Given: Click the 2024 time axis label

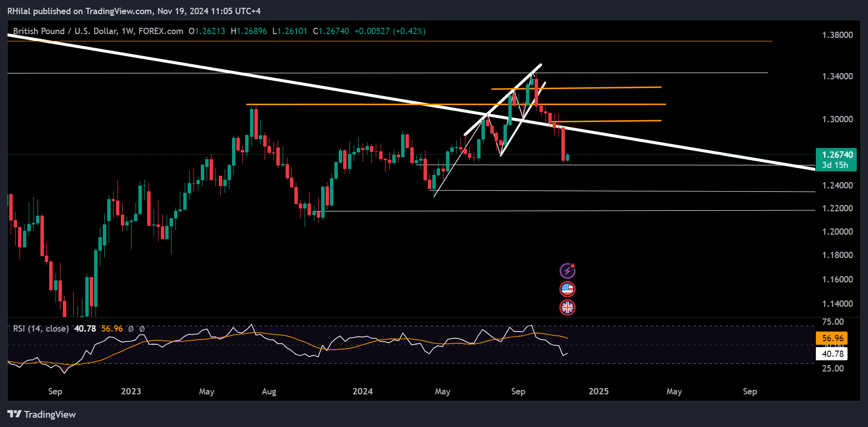Looking at the screenshot, I should [x=363, y=391].
